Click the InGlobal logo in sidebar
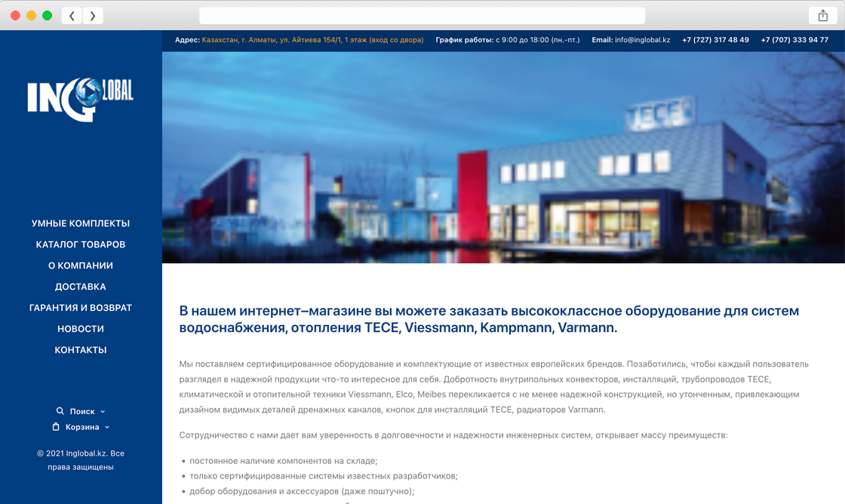 pos(80,98)
